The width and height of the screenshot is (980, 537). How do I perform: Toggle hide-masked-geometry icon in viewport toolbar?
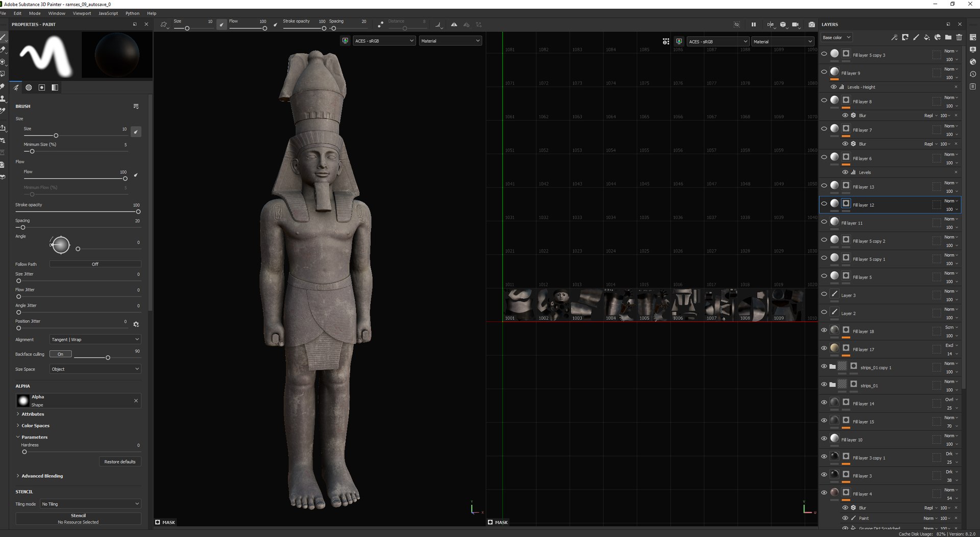click(737, 24)
